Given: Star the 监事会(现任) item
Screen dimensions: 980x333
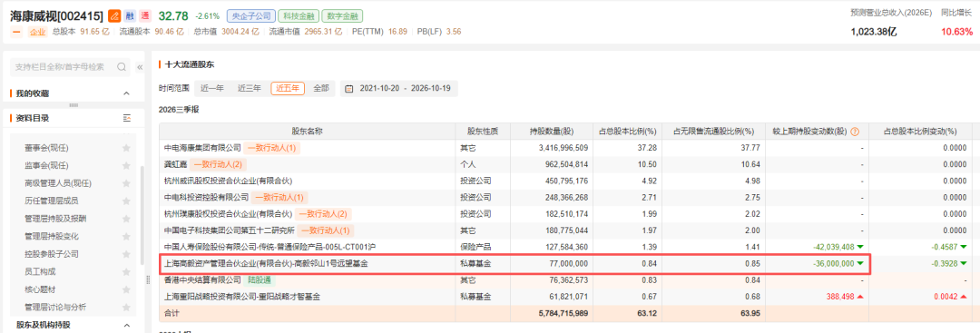Looking at the screenshot, I should tap(127, 165).
